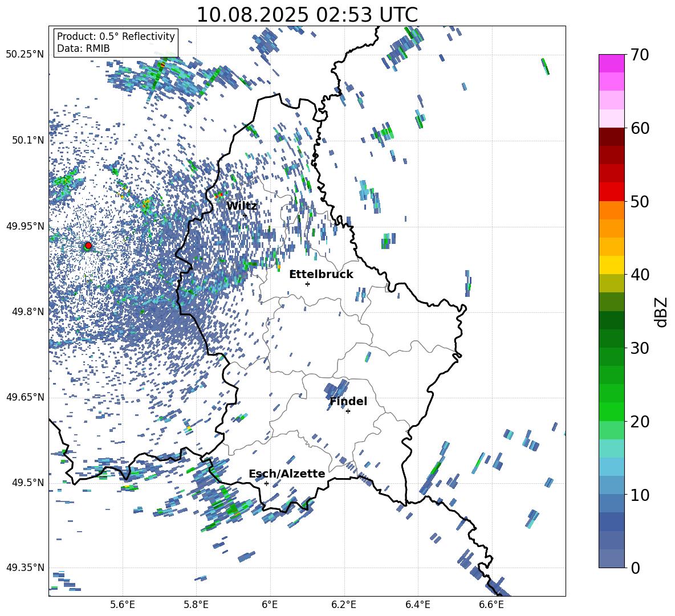Image resolution: width=675 pixels, height=616 pixels.
Task: Click the dBZ colorbar axis title
Action: [661, 312]
